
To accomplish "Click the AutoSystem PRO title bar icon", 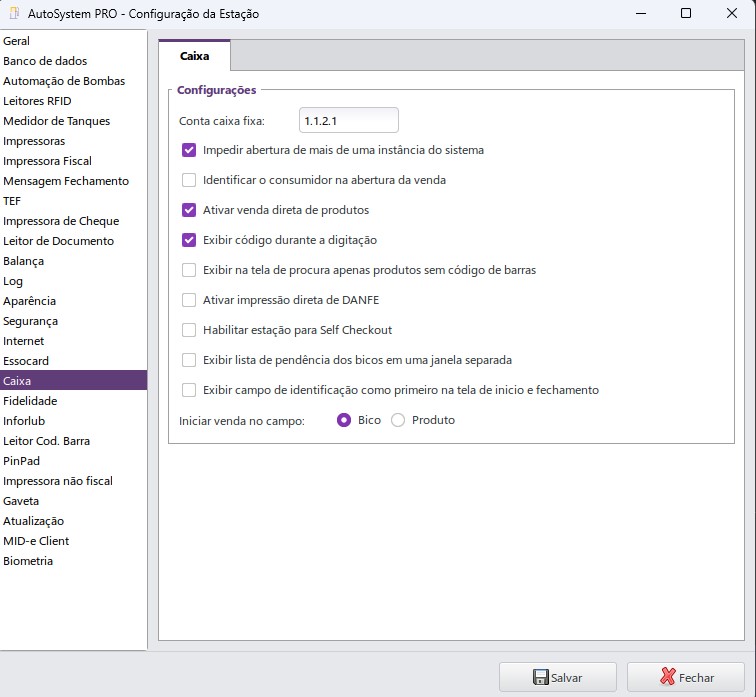I will click(x=15, y=13).
